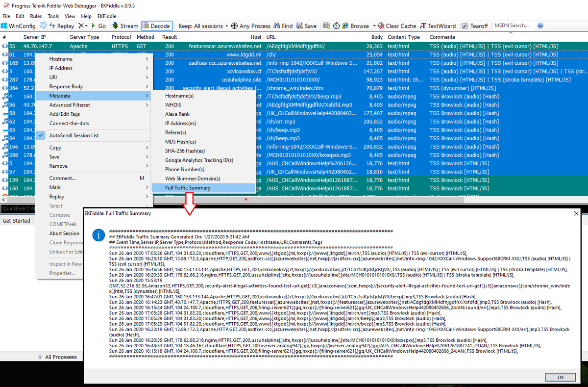Select Web Skimmer Domain(s) entry
The width and height of the screenshot is (588, 387).
(203, 179)
